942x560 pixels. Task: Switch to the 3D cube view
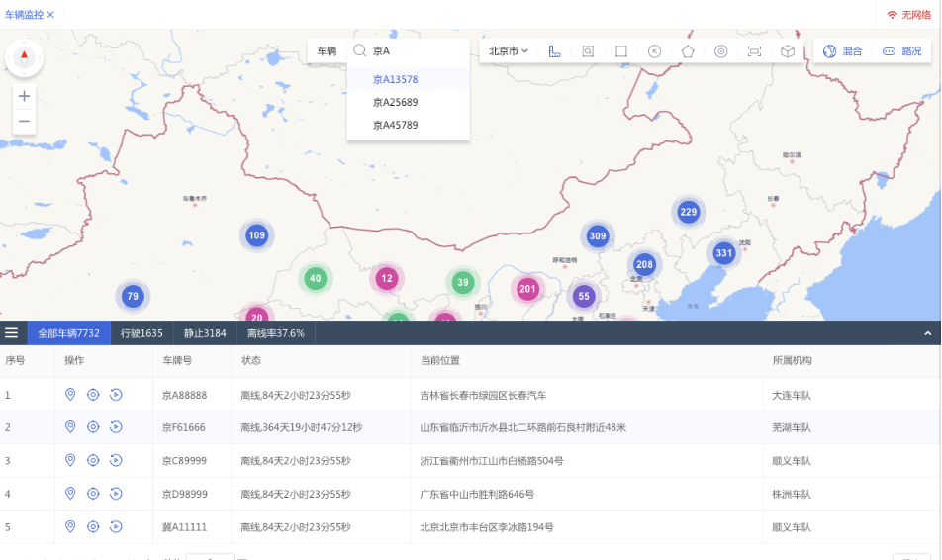(788, 51)
